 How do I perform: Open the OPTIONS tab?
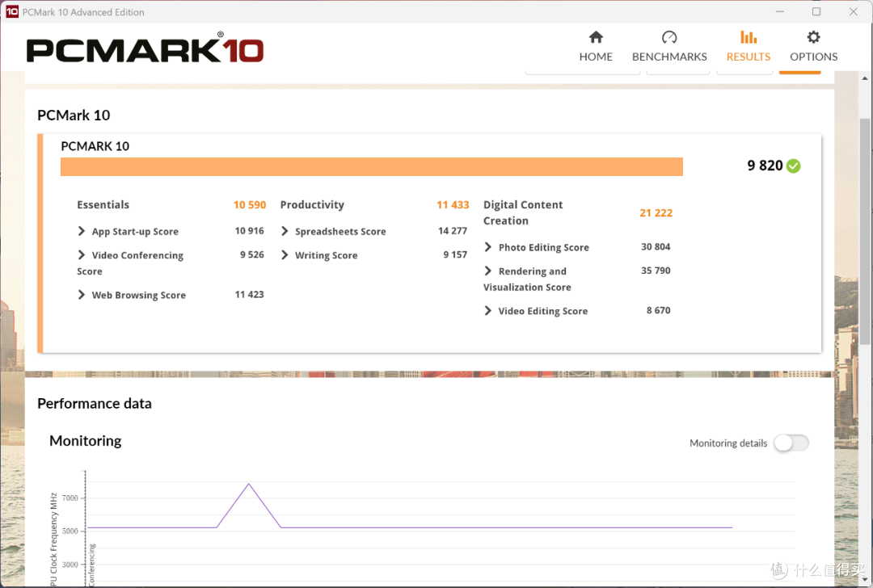click(x=813, y=47)
